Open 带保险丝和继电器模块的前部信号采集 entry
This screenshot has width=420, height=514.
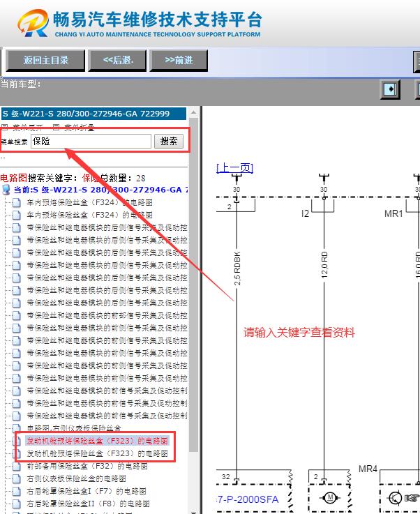(107, 315)
